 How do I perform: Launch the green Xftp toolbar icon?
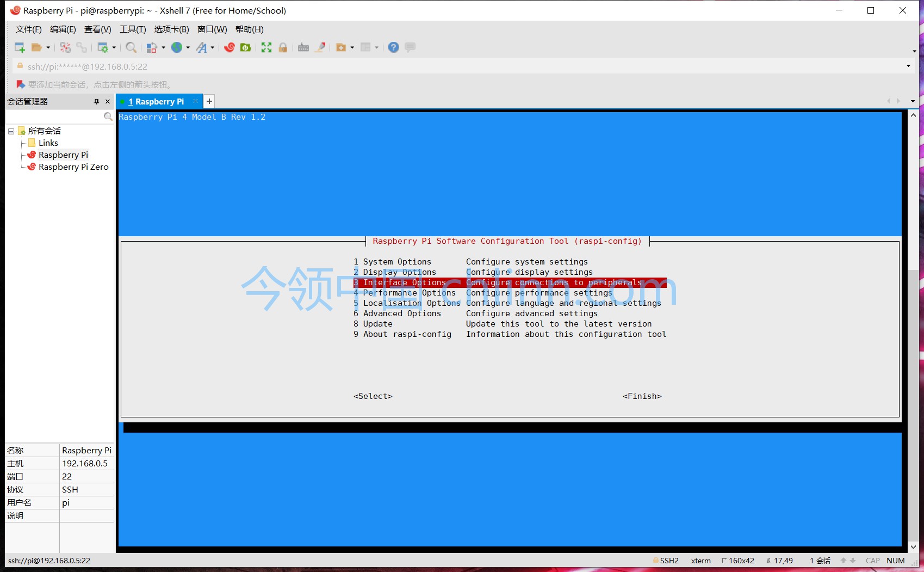246,47
